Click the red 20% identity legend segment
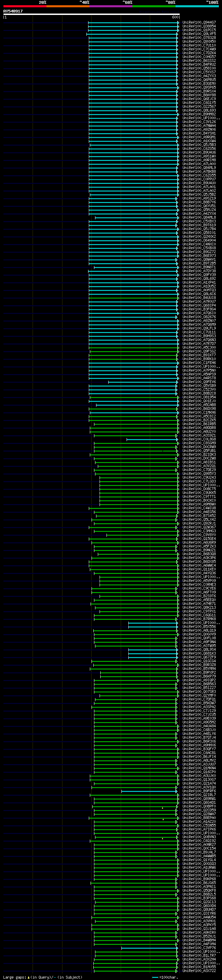 click(25, 6)
